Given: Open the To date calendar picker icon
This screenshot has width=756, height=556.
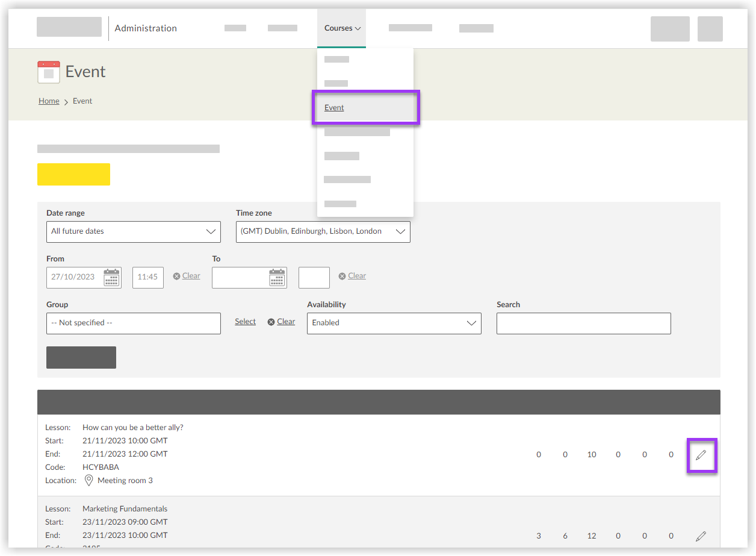Looking at the screenshot, I should [277, 277].
